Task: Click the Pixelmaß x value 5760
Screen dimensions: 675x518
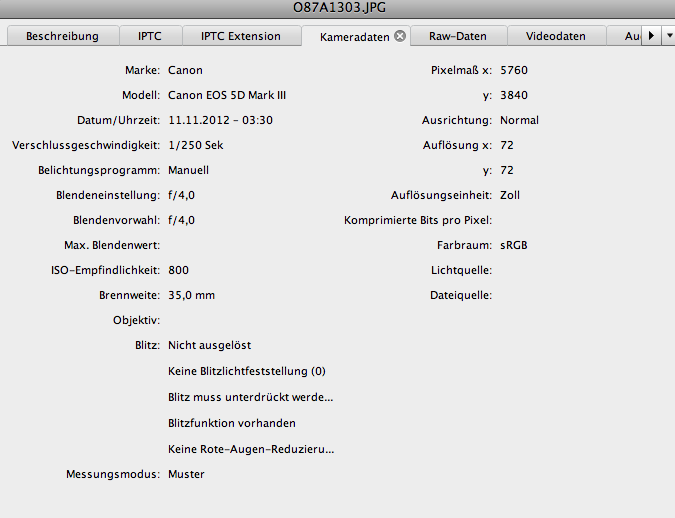Action: pos(513,70)
